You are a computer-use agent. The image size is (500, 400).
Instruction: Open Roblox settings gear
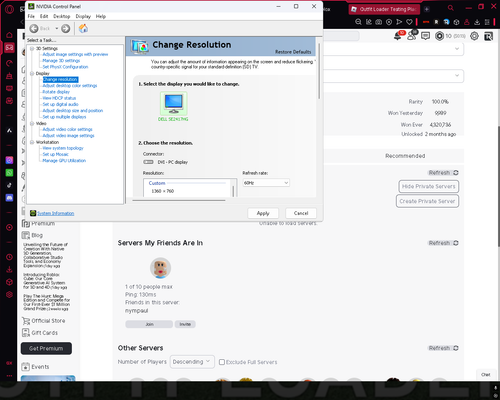[474, 36]
